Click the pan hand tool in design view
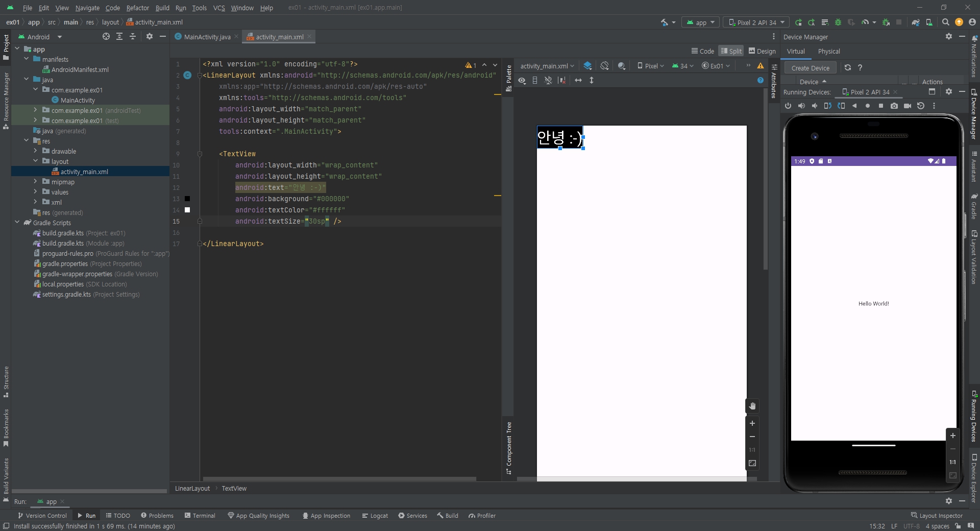 coord(752,406)
